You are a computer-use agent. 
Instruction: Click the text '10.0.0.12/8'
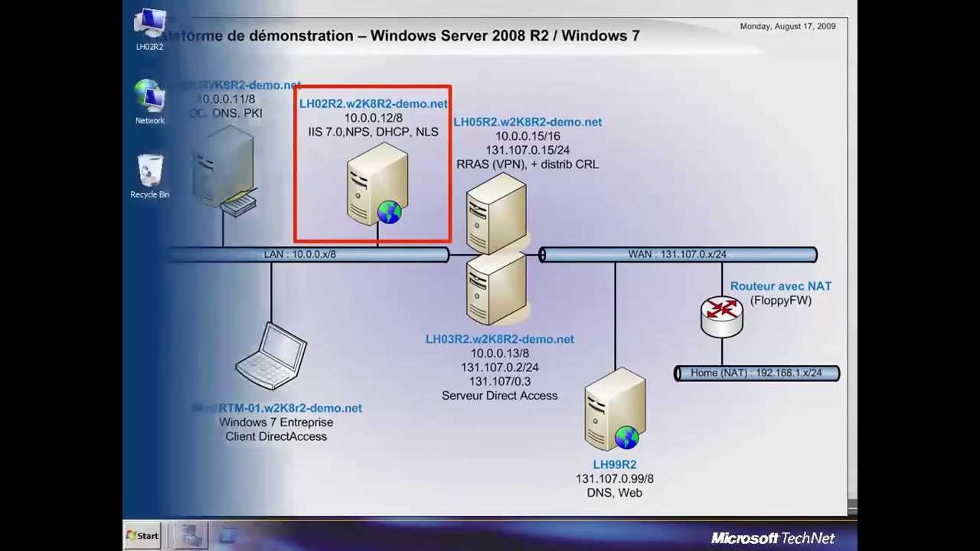374,118
